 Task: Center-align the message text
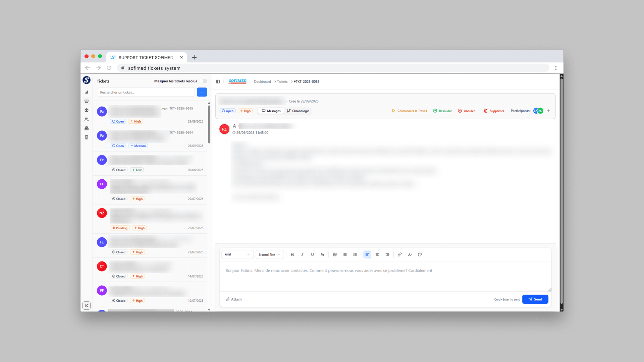[x=377, y=254]
